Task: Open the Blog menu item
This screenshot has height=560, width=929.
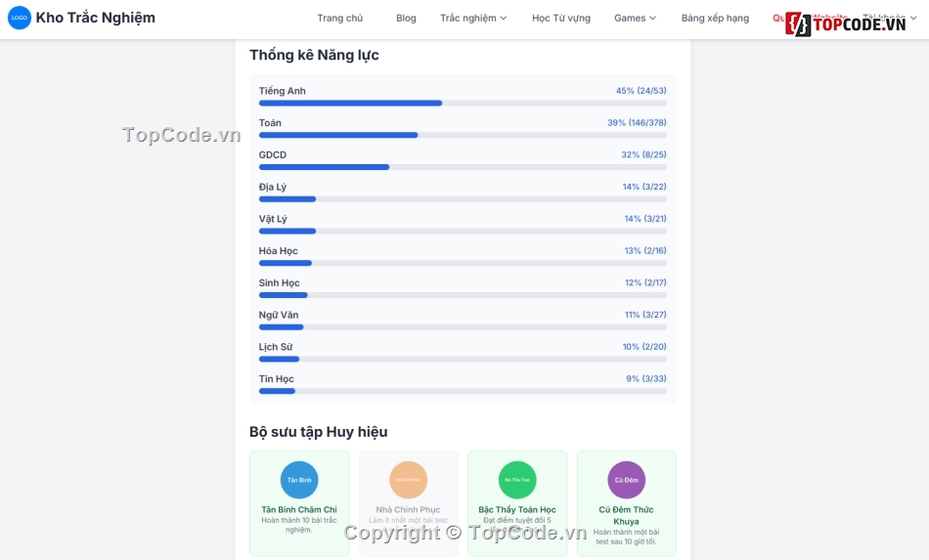Action: (x=406, y=19)
